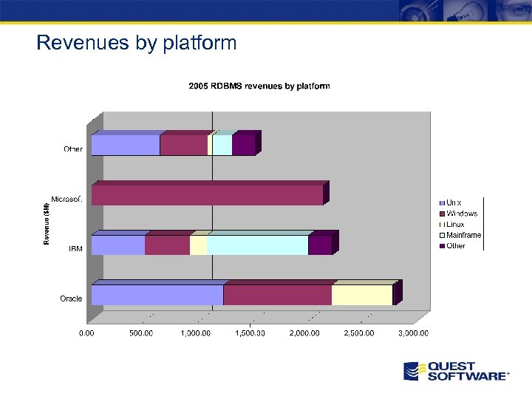
Task: Click the Quest Software logo
Action: pos(457,372)
